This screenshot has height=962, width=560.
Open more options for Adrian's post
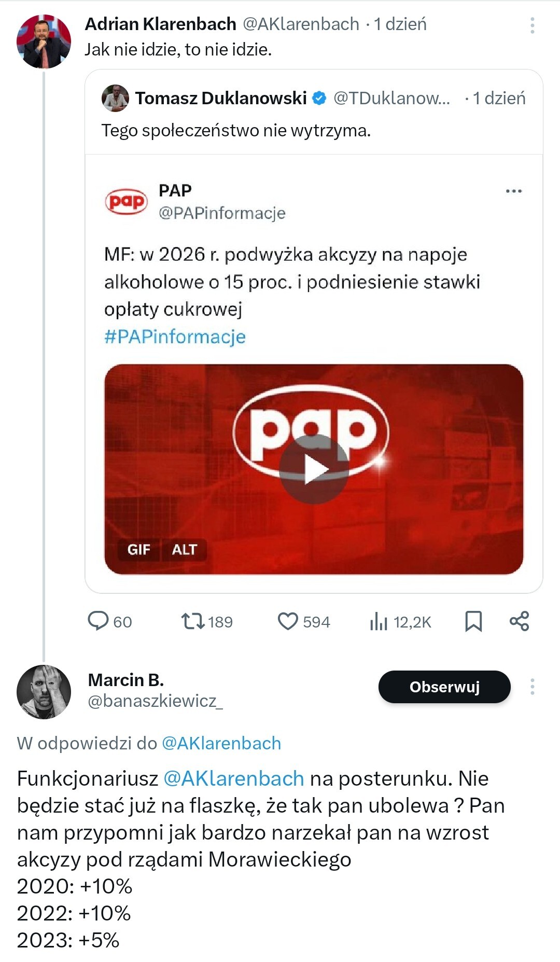coord(532,25)
